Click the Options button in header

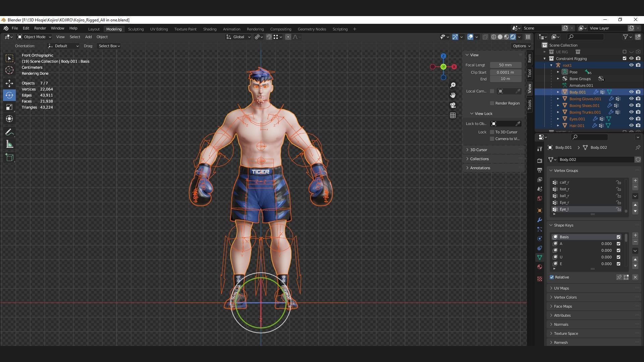tap(521, 46)
